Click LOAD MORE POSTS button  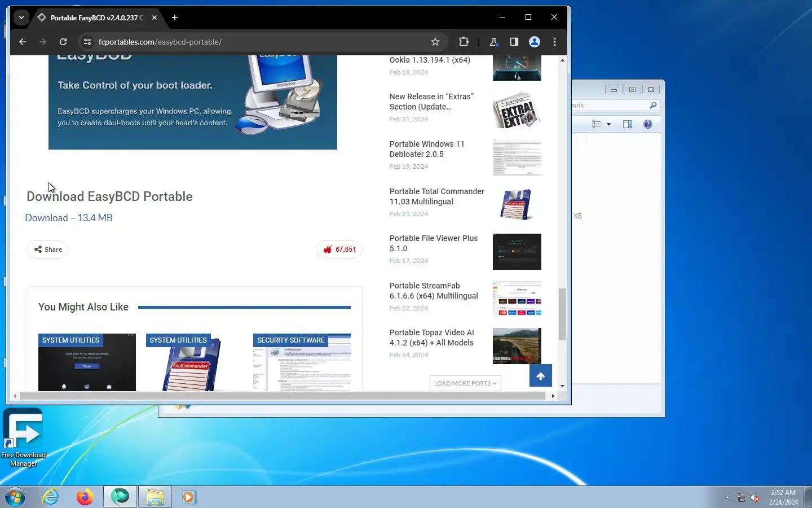465,383
